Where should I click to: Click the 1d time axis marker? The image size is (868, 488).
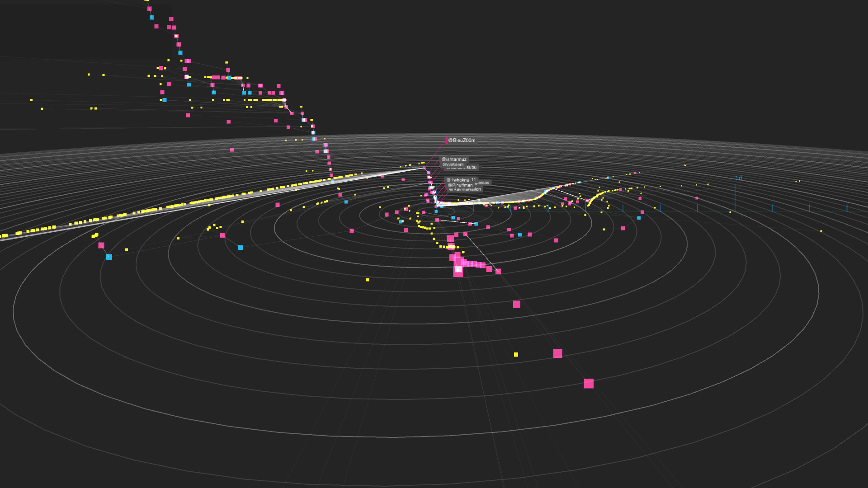pyautogui.click(x=739, y=178)
